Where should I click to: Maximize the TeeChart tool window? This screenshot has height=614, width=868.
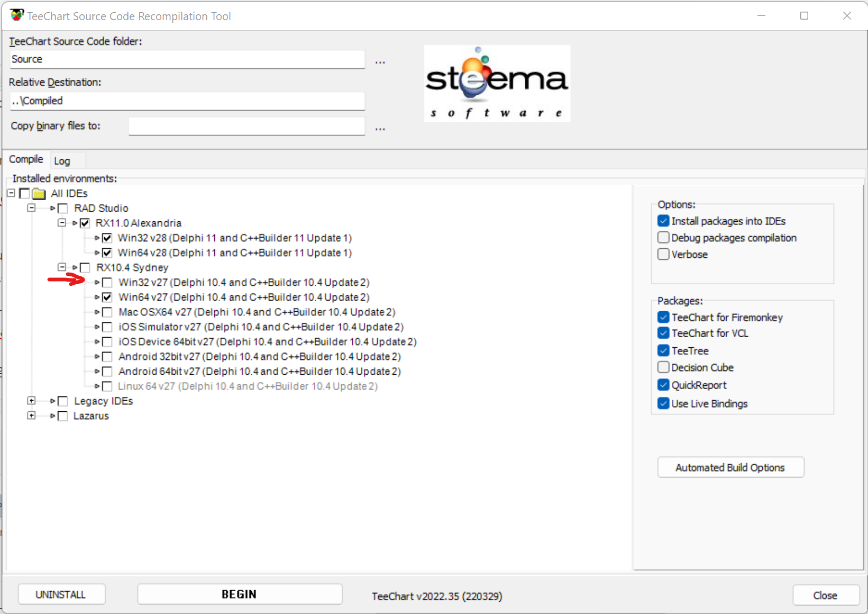coord(804,16)
